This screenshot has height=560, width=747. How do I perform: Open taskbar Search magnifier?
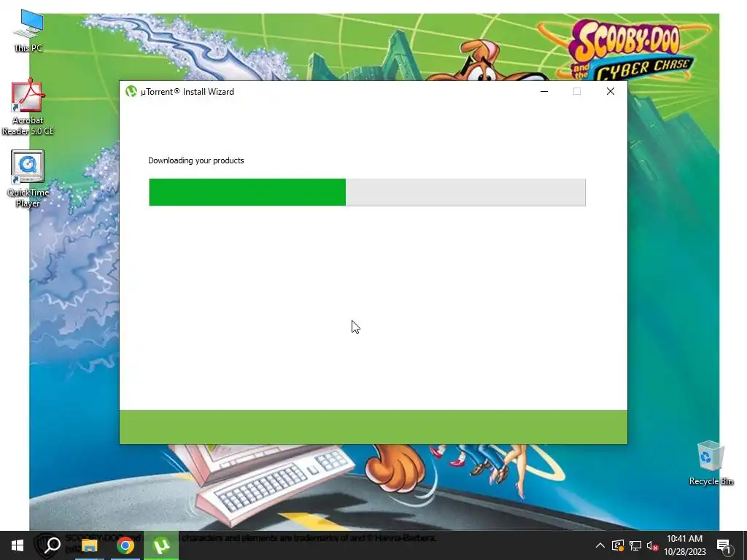[x=53, y=545]
